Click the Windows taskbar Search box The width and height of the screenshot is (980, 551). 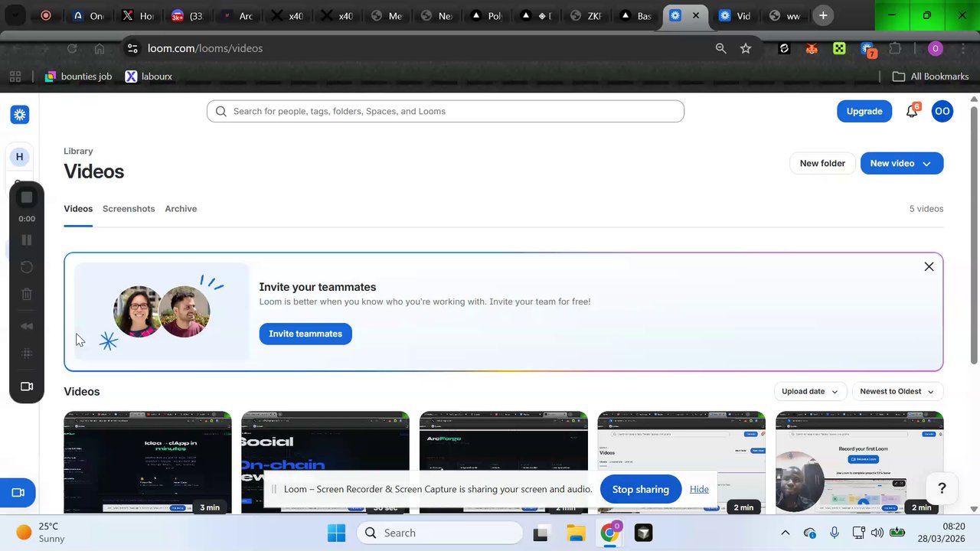point(441,533)
